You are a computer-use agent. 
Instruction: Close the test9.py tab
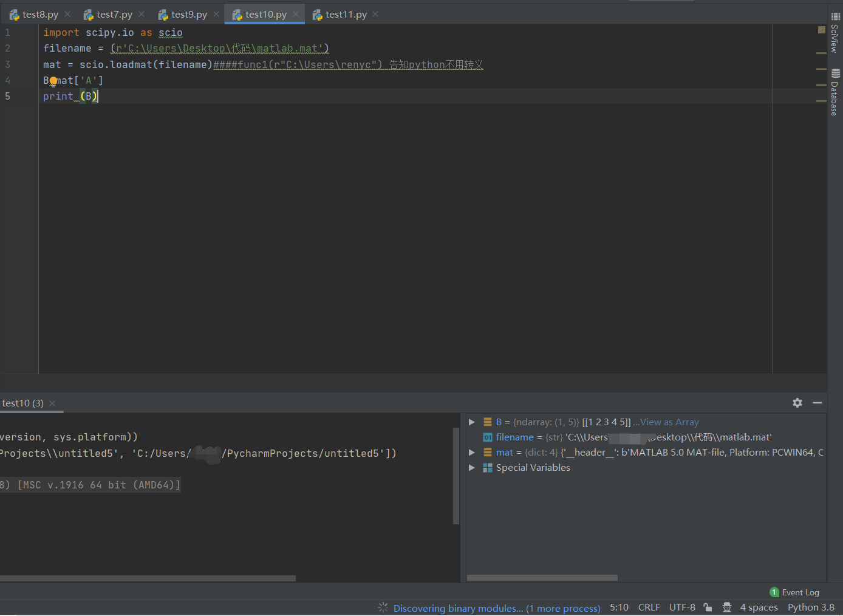(x=216, y=14)
